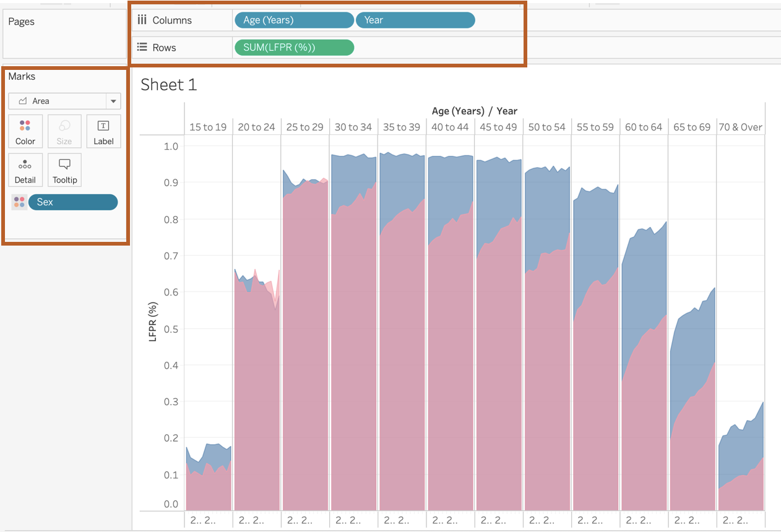Select the Sex pill on Marks
Screen dimensions: 781x532
pos(72,202)
